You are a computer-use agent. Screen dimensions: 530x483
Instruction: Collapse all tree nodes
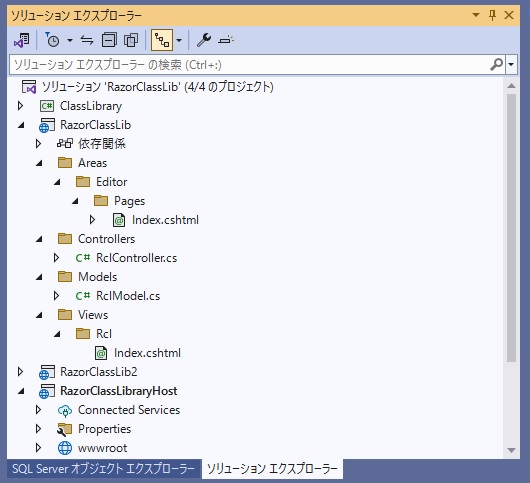pos(109,40)
